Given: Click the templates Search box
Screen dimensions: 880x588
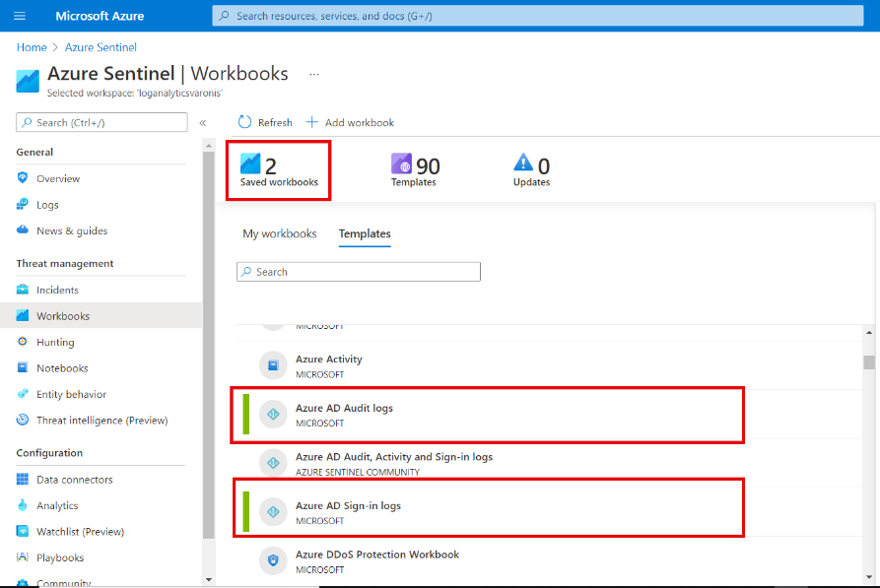Looking at the screenshot, I should (x=359, y=272).
